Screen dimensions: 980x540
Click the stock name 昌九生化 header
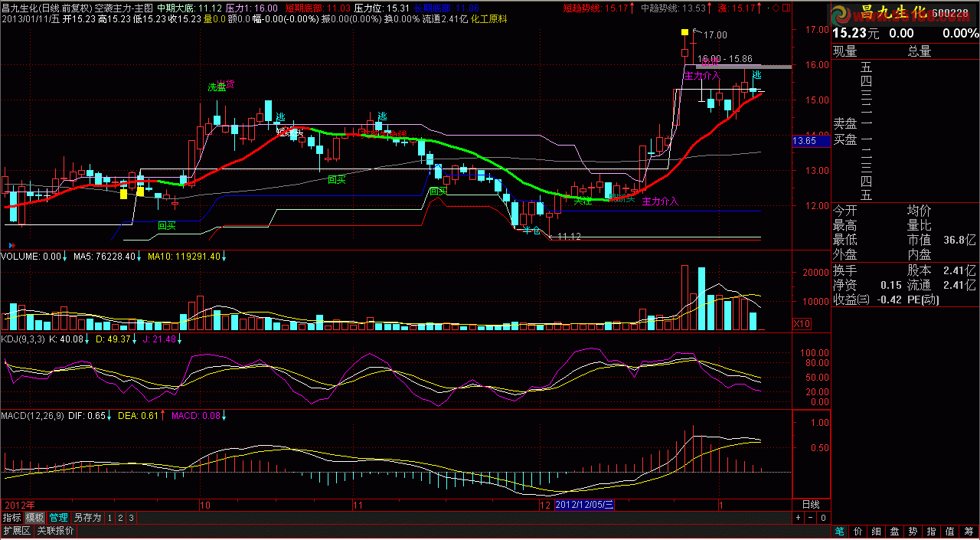[x=893, y=13]
